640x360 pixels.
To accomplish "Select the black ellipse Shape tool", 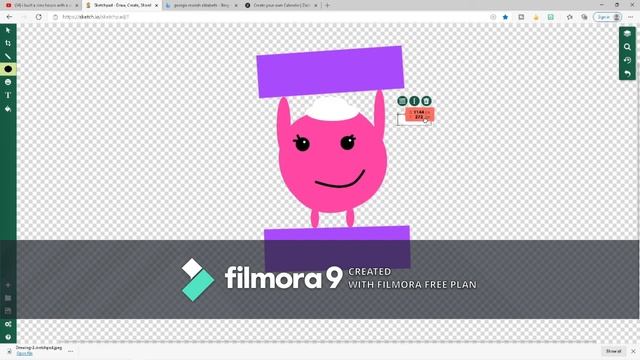I will [8, 69].
